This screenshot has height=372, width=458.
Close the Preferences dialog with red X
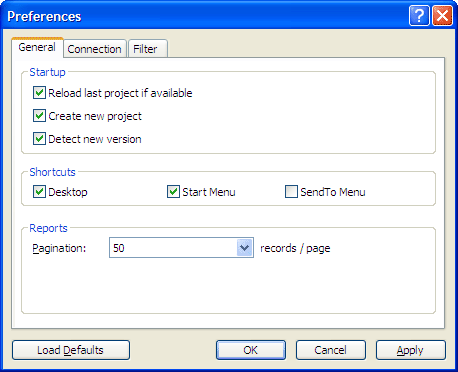click(442, 15)
